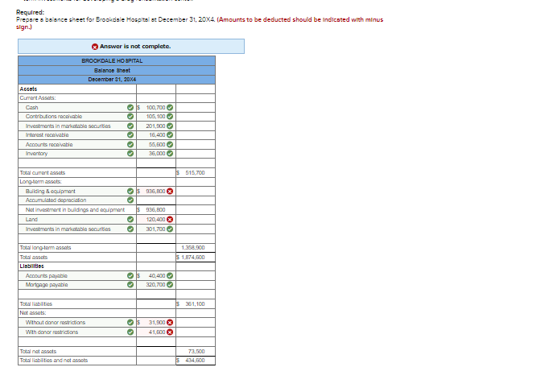The width and height of the screenshot is (557, 392).
Task: Click the green check beside Without donor restrictions
Action: tap(130, 322)
